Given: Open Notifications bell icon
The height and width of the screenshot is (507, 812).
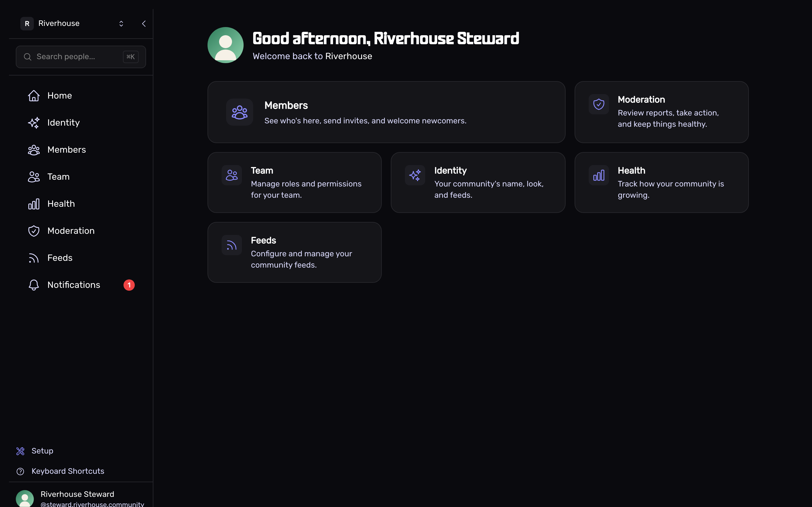Looking at the screenshot, I should coord(34,285).
